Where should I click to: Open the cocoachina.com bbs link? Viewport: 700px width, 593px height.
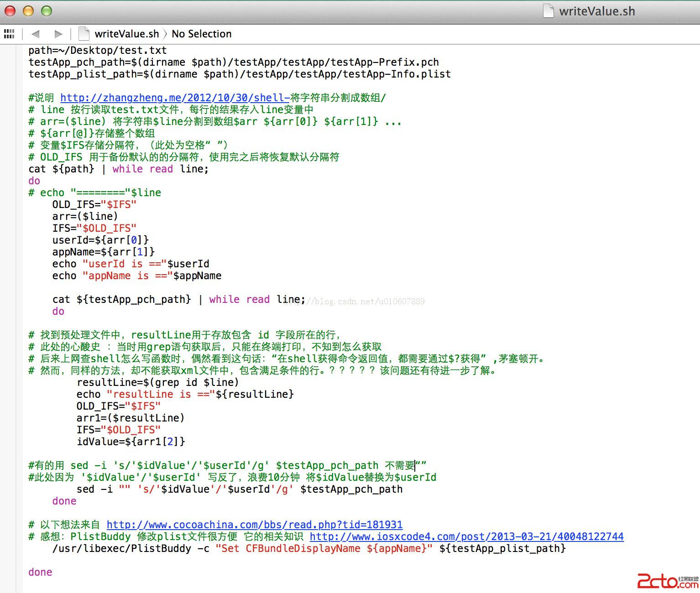[x=254, y=525]
